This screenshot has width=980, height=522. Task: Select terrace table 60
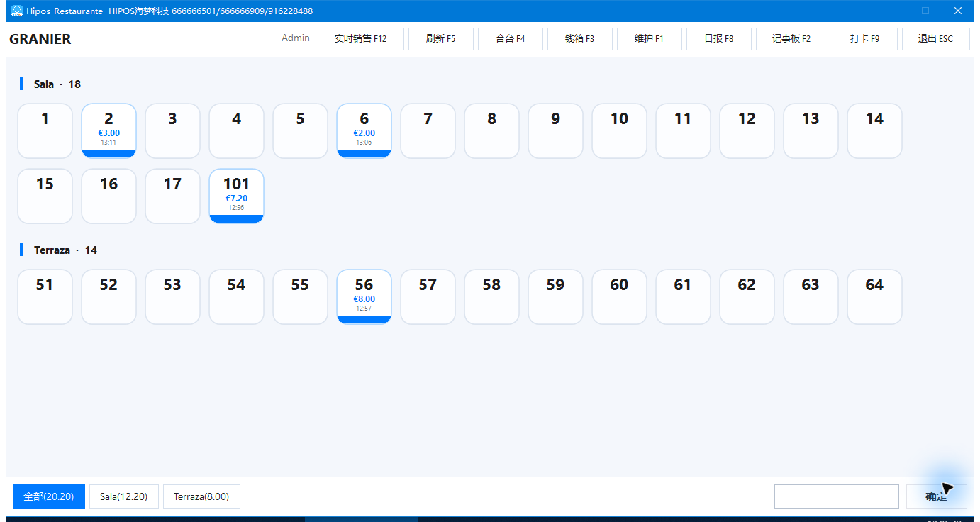620,296
